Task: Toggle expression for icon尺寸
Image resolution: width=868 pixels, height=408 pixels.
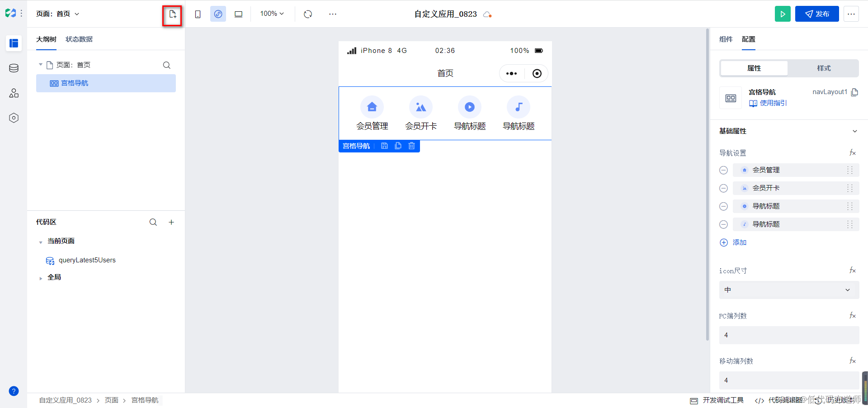Action: (x=853, y=270)
